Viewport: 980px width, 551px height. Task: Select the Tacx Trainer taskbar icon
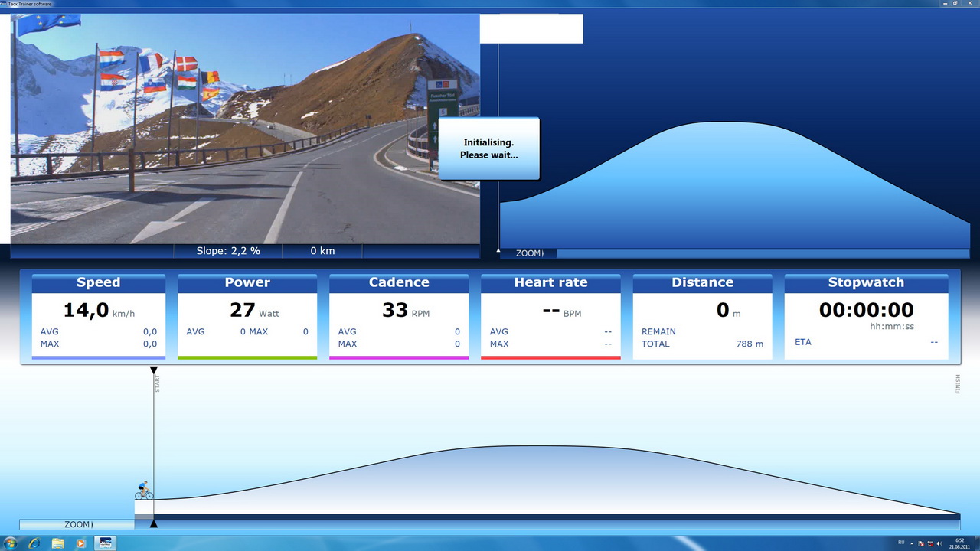click(105, 543)
